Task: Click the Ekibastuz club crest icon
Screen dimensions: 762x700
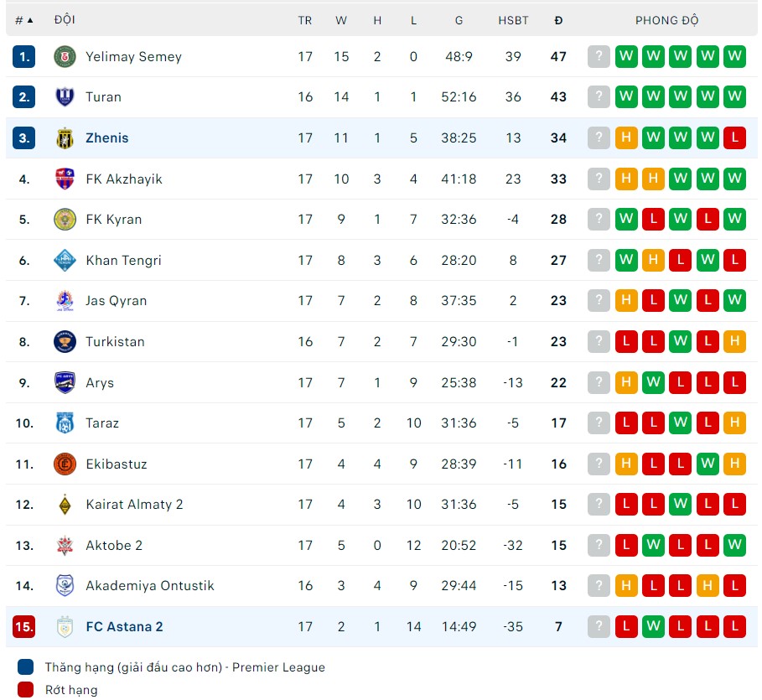Action: click(65, 464)
